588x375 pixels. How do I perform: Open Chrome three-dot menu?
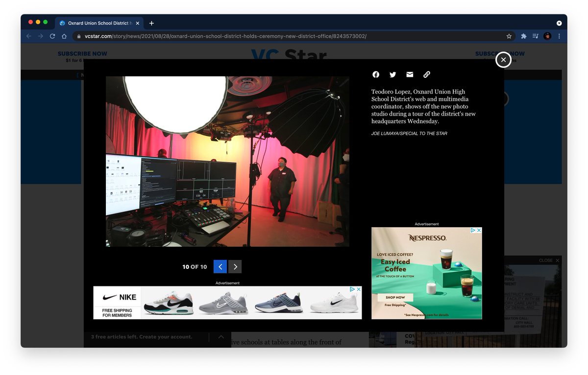(x=559, y=36)
